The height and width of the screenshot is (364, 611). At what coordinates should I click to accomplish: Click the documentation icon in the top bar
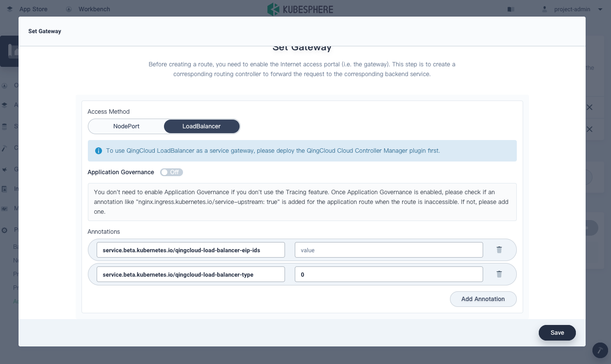click(511, 9)
